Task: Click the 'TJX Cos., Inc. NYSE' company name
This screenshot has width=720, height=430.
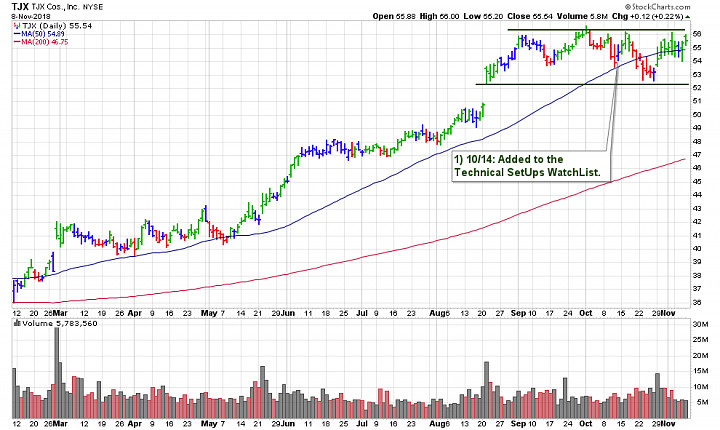Action: pyautogui.click(x=68, y=7)
